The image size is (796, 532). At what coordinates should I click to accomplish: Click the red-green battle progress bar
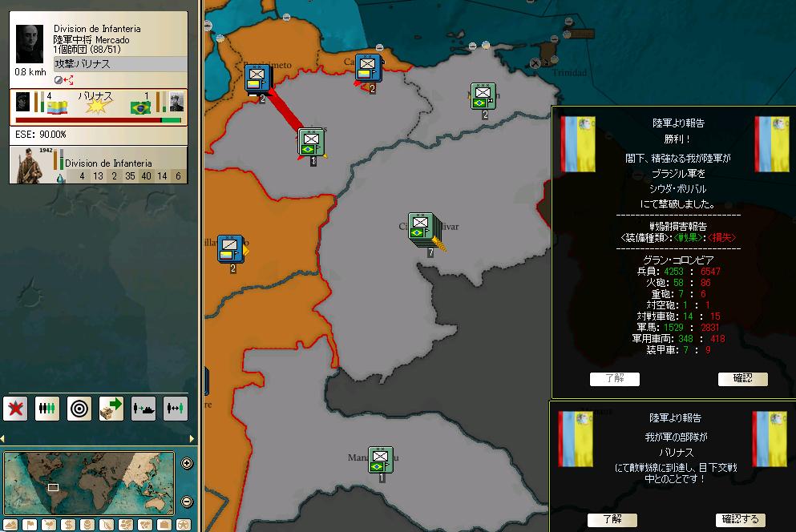point(99,120)
